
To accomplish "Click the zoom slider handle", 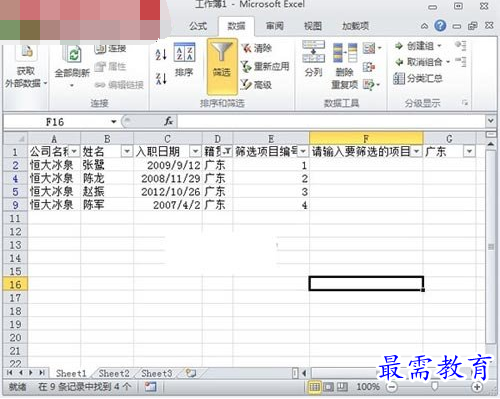I will (x=434, y=387).
